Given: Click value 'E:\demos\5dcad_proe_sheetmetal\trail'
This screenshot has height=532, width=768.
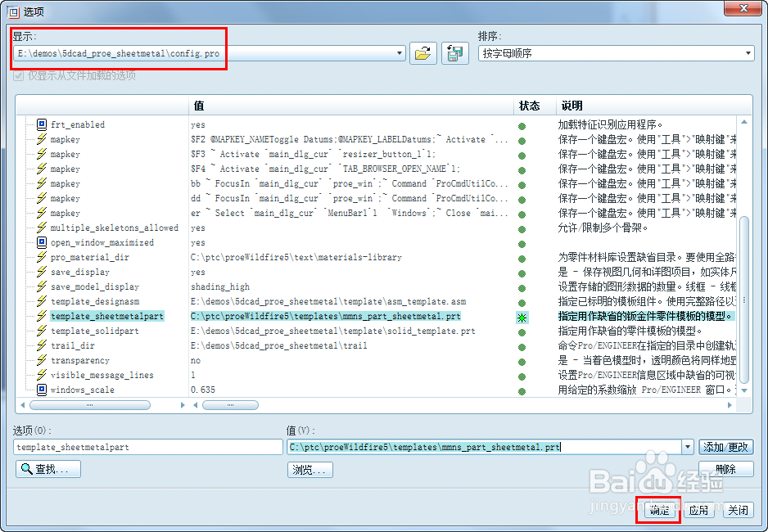Looking at the screenshot, I should [278, 345].
